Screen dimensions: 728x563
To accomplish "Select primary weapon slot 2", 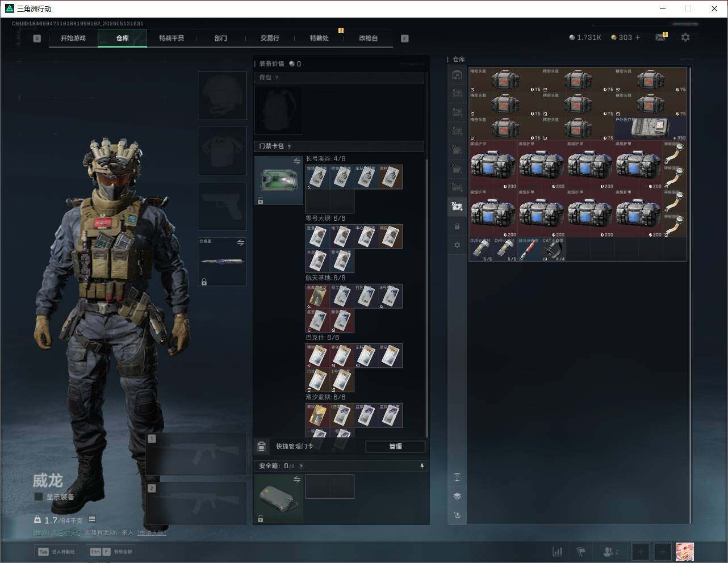I will pyautogui.click(x=196, y=503).
